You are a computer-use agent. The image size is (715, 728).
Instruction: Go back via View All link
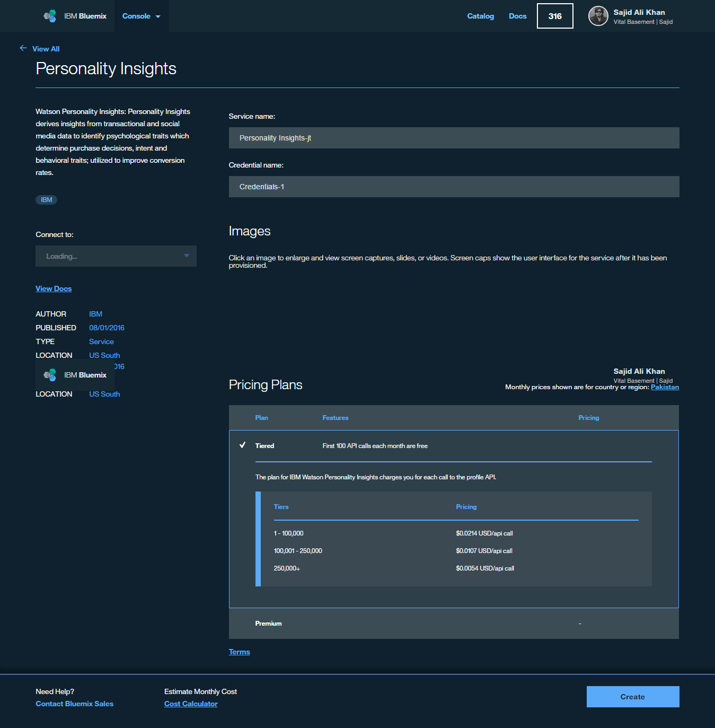point(46,49)
